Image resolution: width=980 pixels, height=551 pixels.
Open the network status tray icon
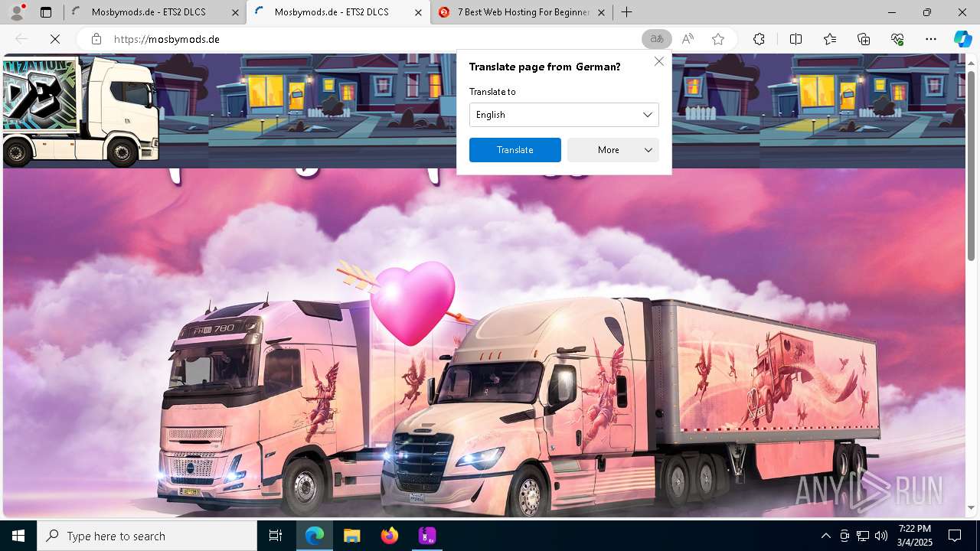click(863, 536)
